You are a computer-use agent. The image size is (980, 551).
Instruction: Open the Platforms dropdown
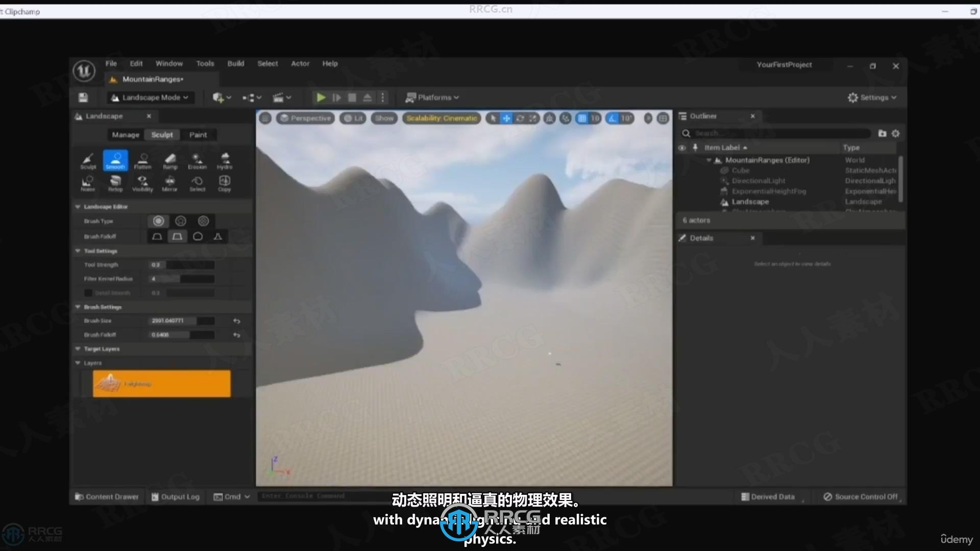pyautogui.click(x=432, y=97)
